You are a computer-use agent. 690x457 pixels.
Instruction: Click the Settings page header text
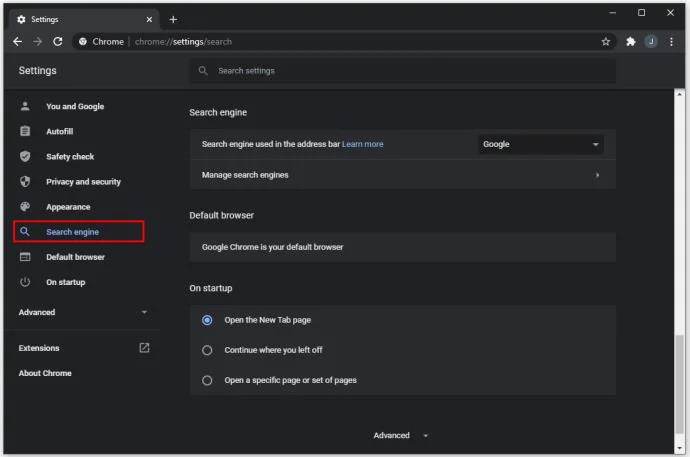coord(37,70)
